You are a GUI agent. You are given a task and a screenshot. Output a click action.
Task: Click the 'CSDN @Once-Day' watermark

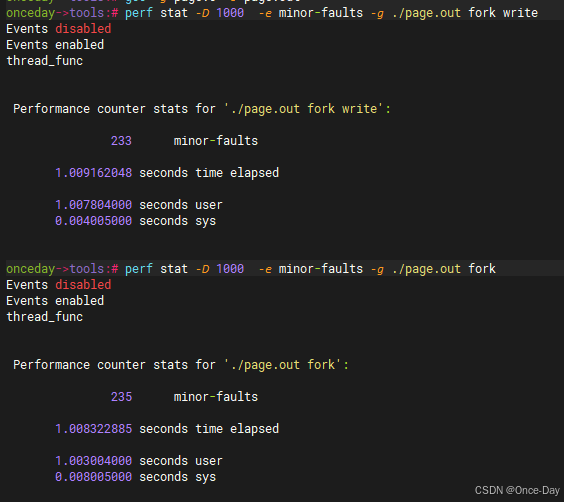click(x=517, y=490)
